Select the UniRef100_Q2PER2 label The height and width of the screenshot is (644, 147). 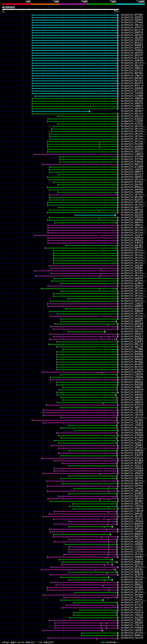(x=132, y=20)
